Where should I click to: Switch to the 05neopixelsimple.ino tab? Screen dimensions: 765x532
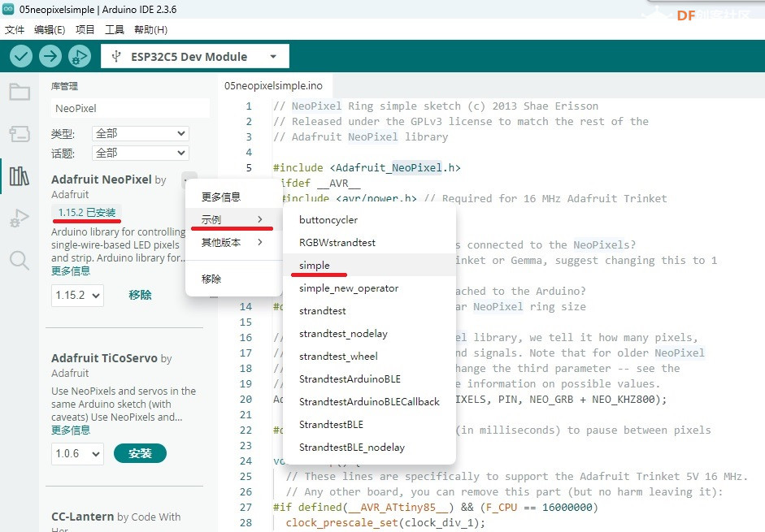(272, 84)
